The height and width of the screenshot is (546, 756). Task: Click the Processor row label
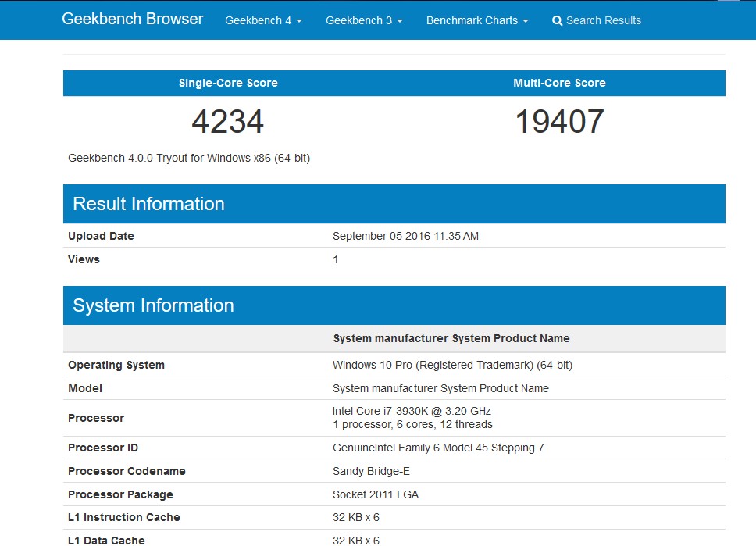pyautogui.click(x=96, y=418)
